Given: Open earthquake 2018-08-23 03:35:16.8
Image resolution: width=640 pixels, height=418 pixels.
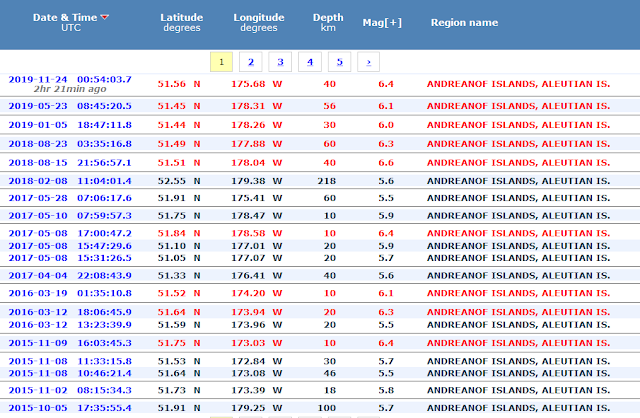Looking at the screenshot, I should [70, 144].
